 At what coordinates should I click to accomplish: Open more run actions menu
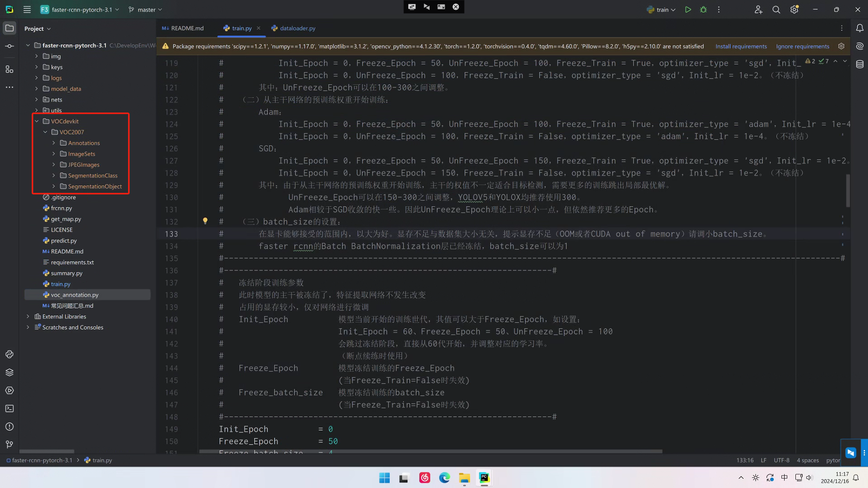(x=719, y=10)
